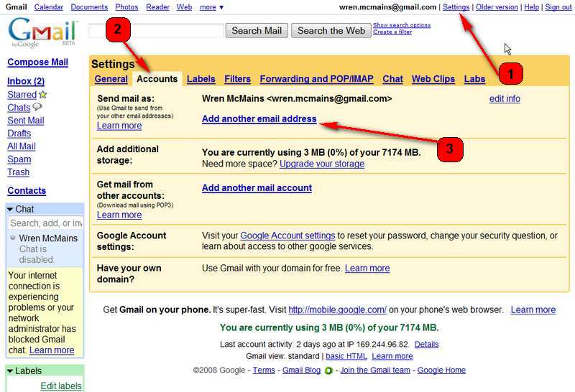Image resolution: width=575 pixels, height=392 pixels.
Task: Open the Web Clips tab
Action: (x=433, y=79)
